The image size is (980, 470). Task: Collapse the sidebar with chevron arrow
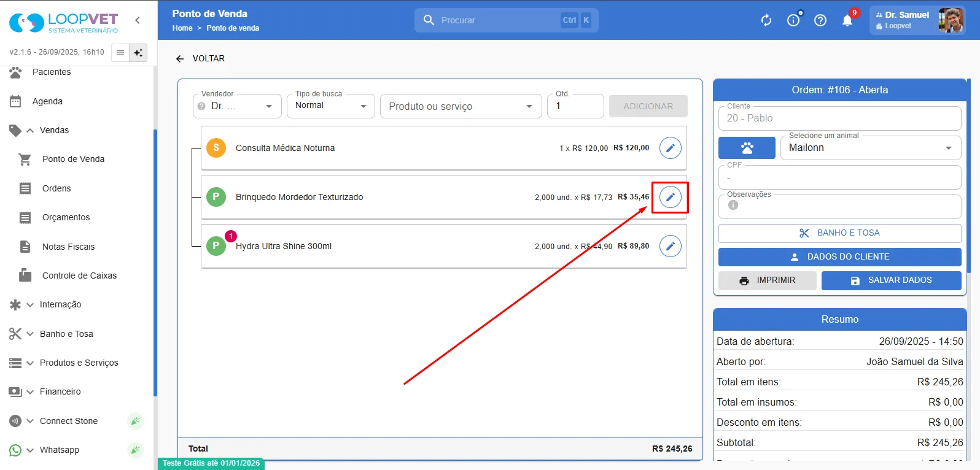138,20
